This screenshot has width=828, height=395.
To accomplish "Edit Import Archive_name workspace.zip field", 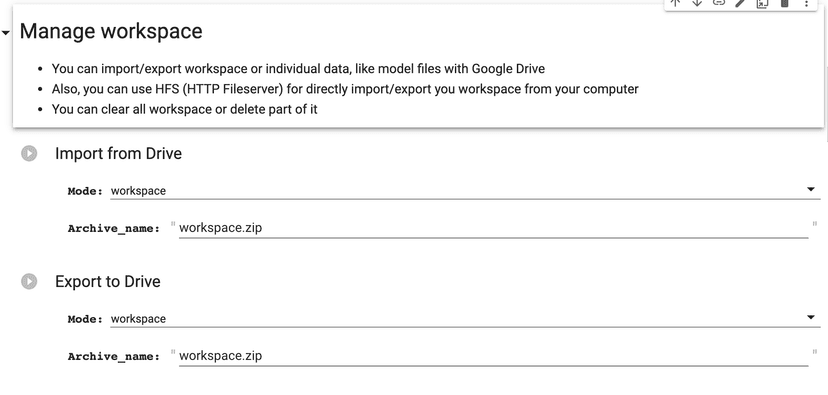I will pos(493,228).
